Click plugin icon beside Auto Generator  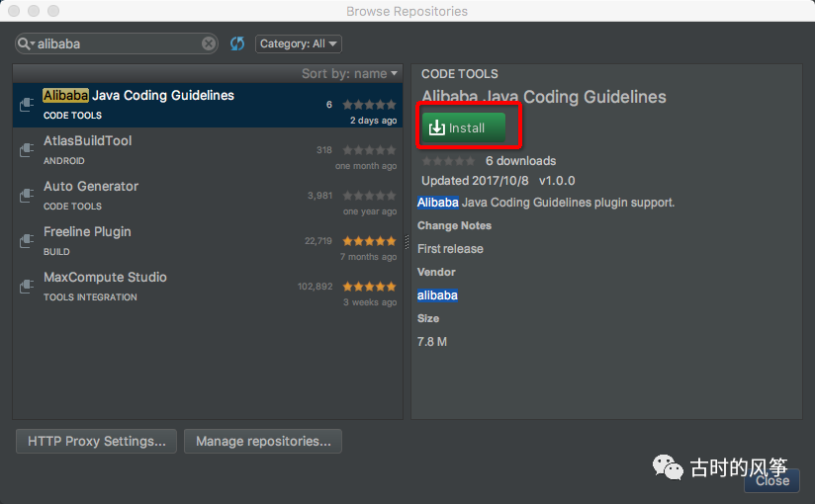click(x=27, y=196)
